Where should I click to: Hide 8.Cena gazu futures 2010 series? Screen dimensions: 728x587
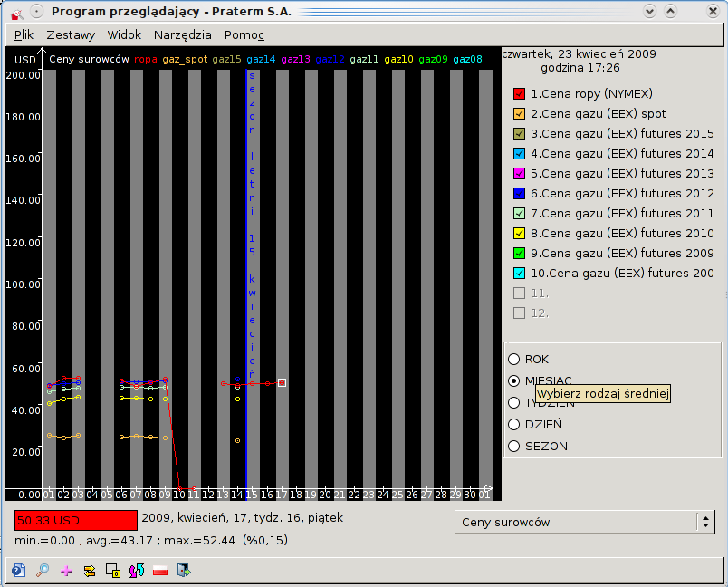(519, 234)
